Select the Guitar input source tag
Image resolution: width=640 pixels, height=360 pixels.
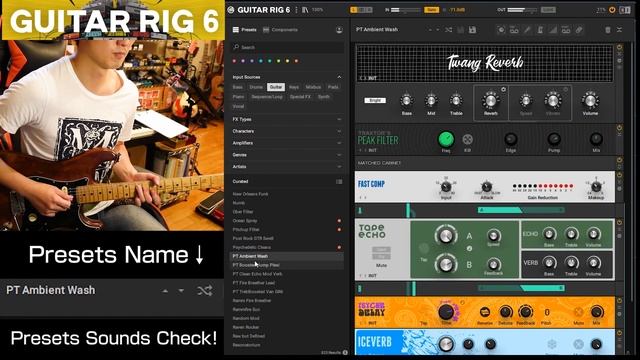pos(276,87)
